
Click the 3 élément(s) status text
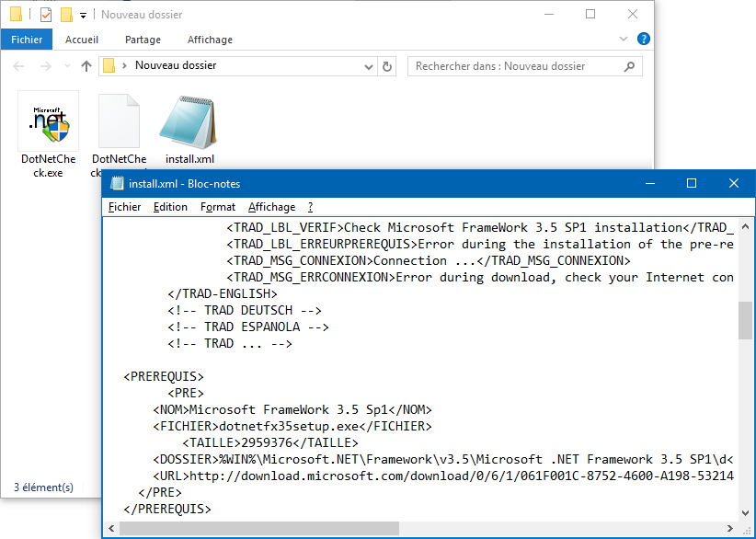(x=43, y=487)
